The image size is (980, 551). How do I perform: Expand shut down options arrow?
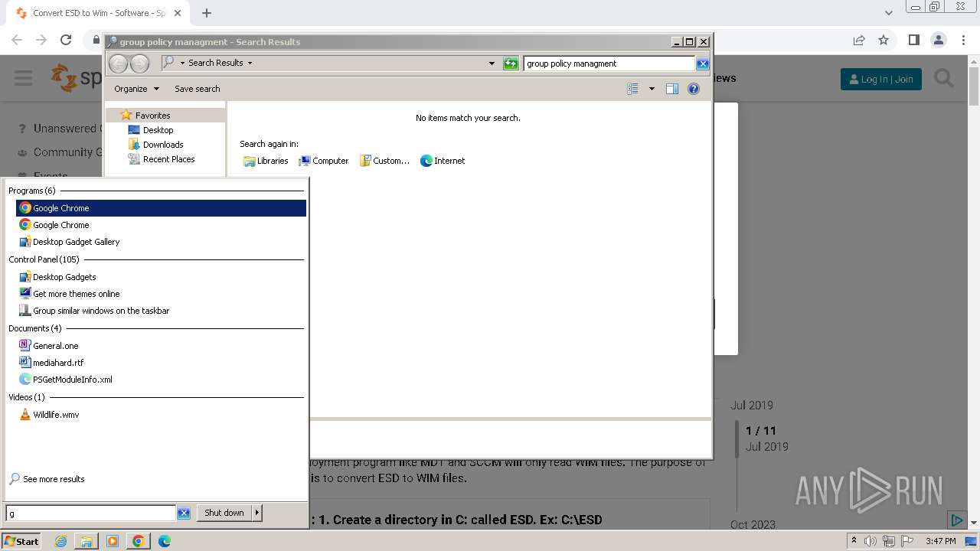tap(257, 513)
